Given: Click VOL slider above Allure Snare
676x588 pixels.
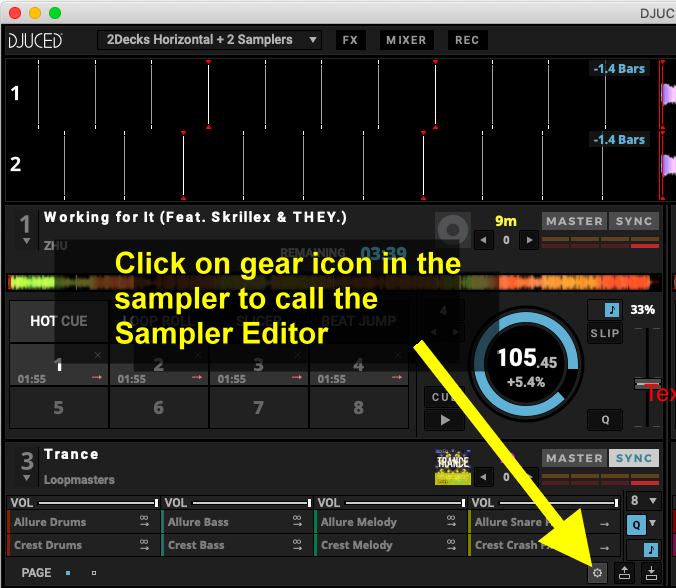Looking at the screenshot, I should (x=559, y=503).
